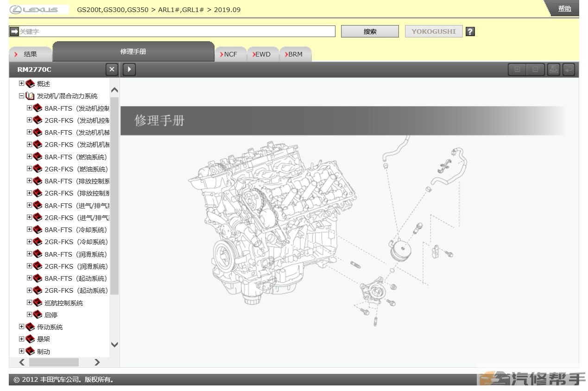Click the return arrow toolbar icon
The width and height of the screenshot is (588, 391).
pos(569,69)
